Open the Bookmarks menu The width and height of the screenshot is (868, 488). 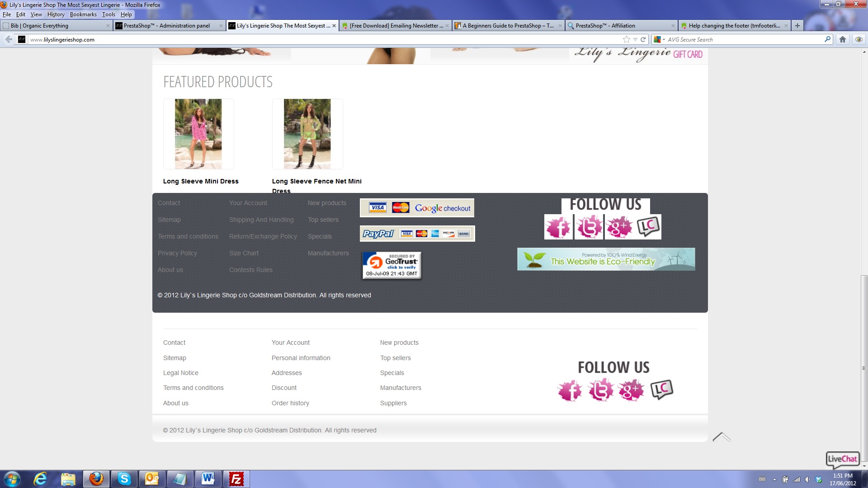pyautogui.click(x=83, y=14)
